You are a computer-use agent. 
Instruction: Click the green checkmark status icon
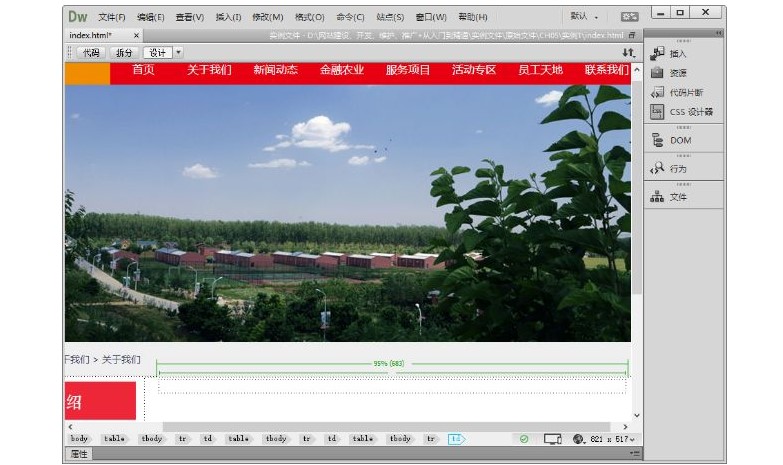tap(524, 439)
